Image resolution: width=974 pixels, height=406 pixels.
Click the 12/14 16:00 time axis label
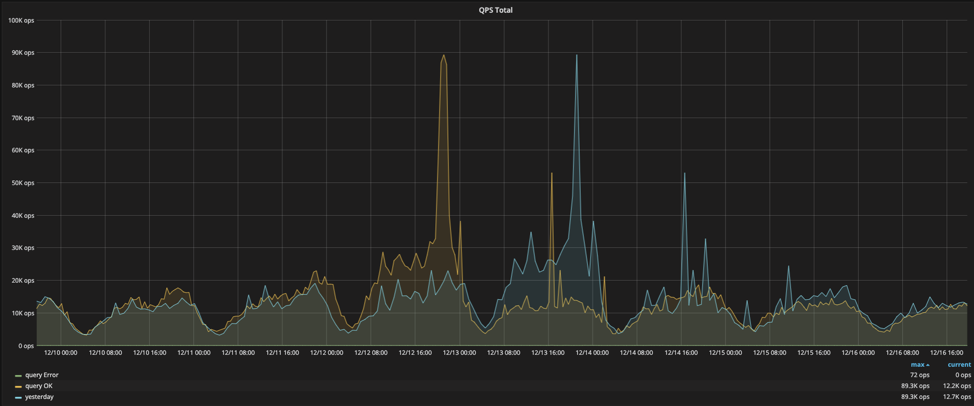681,353
